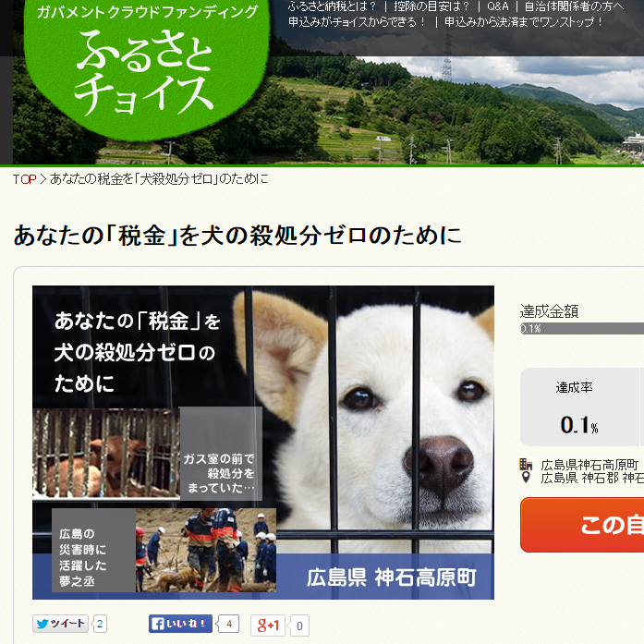Screen dimensions: 644x644
Task: Click the orange この自 donate button
Action: [582, 525]
